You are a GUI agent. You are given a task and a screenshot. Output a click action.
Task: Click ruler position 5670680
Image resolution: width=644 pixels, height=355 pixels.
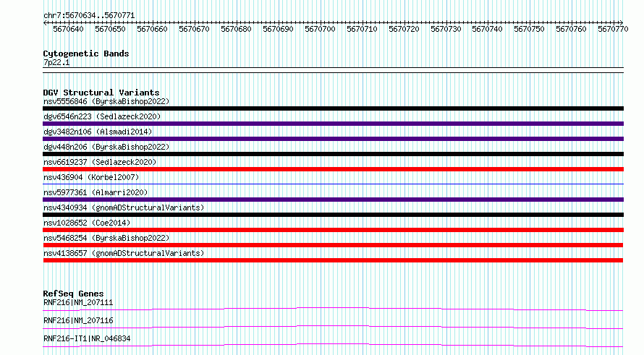pyautogui.click(x=236, y=29)
